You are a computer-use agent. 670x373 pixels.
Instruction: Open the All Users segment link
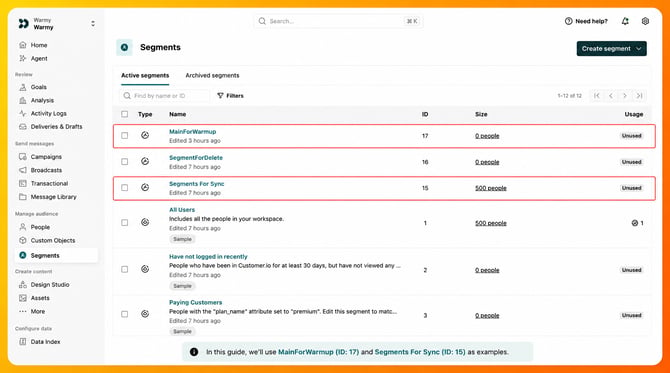click(x=182, y=210)
